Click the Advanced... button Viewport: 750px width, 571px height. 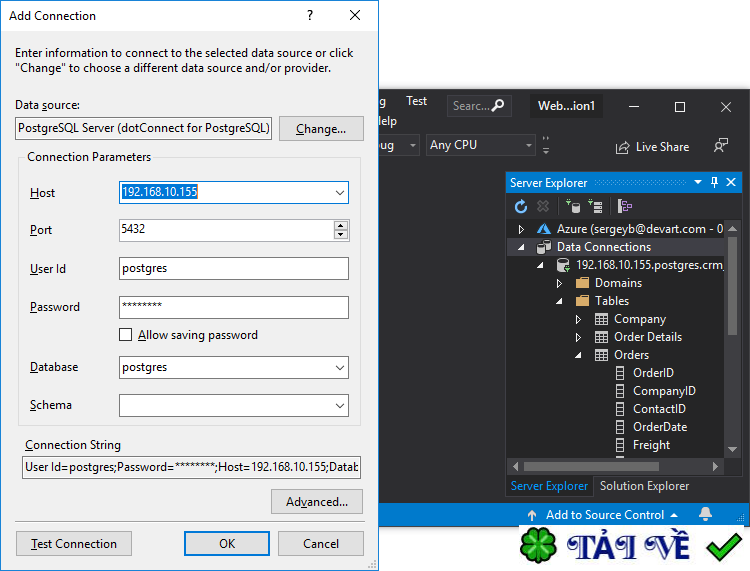[317, 502]
